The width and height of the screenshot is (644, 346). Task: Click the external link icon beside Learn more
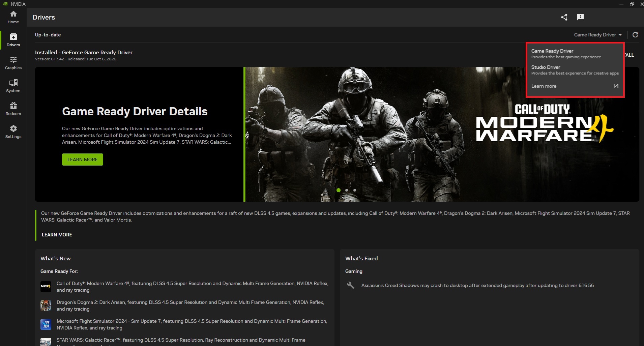coord(616,86)
